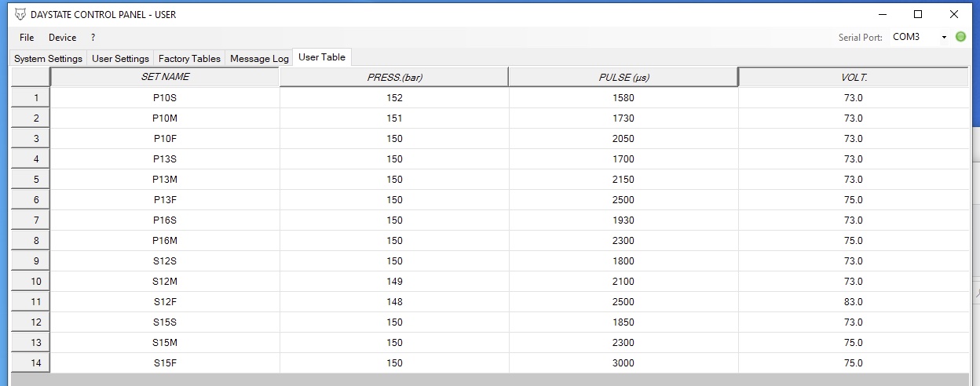Click the S15M set name cell
The image size is (980, 386).
click(x=165, y=343)
